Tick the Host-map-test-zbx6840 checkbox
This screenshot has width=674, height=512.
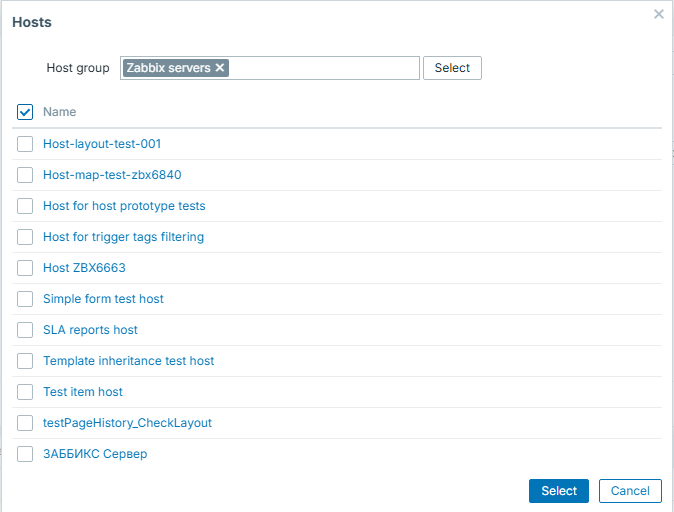[25, 175]
